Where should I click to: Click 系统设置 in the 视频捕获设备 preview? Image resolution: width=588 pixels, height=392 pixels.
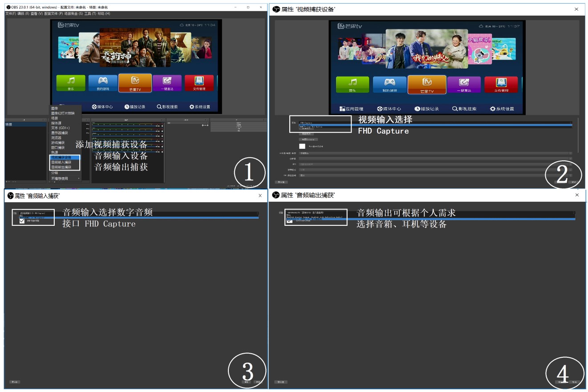[502, 109]
